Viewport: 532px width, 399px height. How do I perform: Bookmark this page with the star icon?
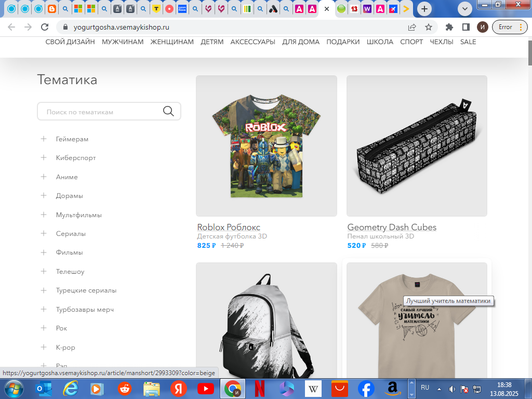[x=429, y=27]
